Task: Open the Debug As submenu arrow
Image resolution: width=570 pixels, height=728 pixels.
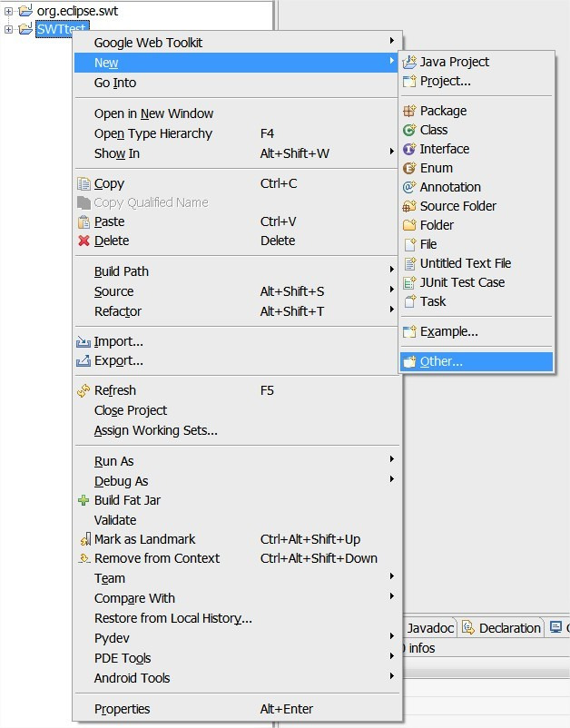Action: tap(392, 479)
